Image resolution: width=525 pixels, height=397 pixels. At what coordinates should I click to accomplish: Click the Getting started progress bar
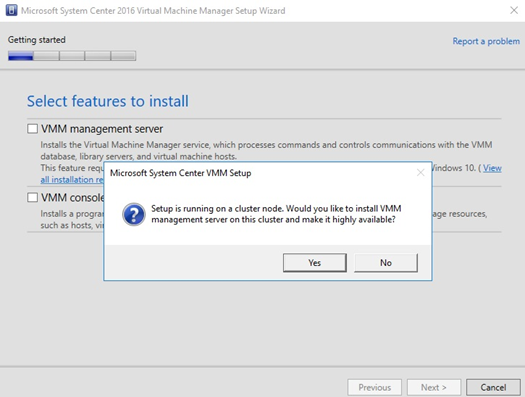(x=72, y=56)
